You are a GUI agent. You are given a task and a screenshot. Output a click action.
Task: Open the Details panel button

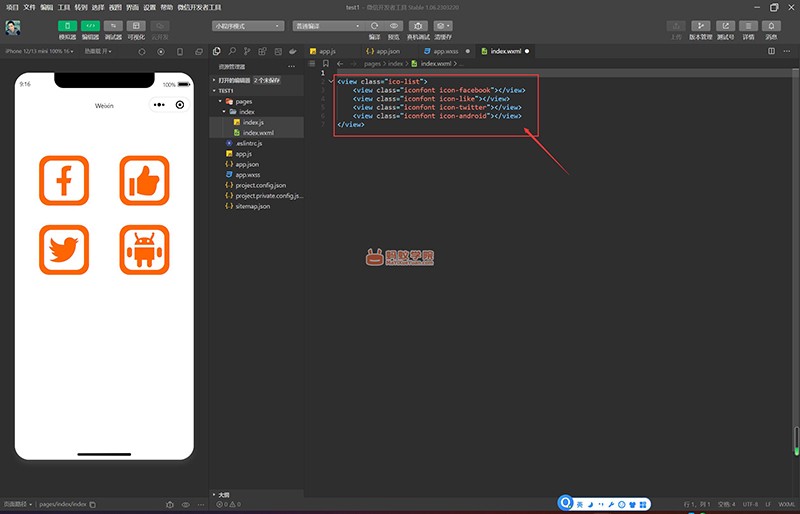748,26
